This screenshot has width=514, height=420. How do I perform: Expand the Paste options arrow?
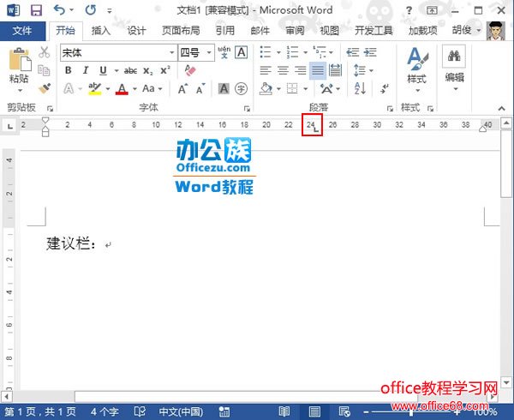click(x=20, y=90)
